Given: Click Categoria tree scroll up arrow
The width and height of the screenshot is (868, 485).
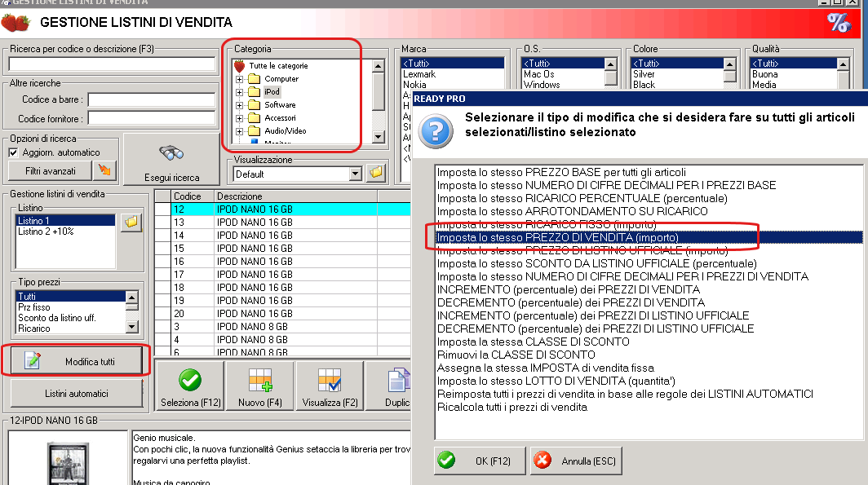Looking at the screenshot, I should pyautogui.click(x=378, y=66).
